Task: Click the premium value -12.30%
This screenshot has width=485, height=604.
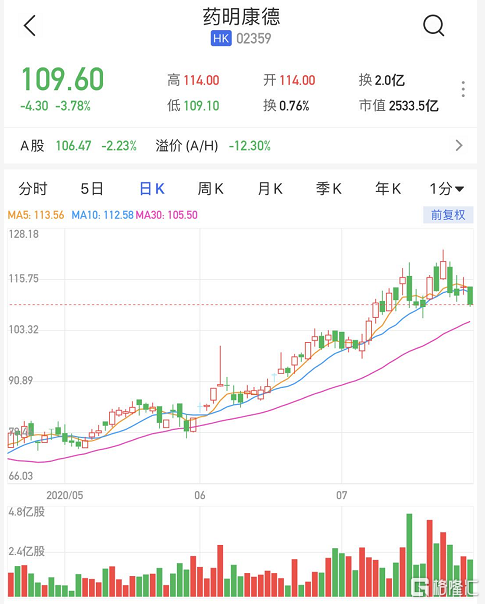Action: (250, 146)
